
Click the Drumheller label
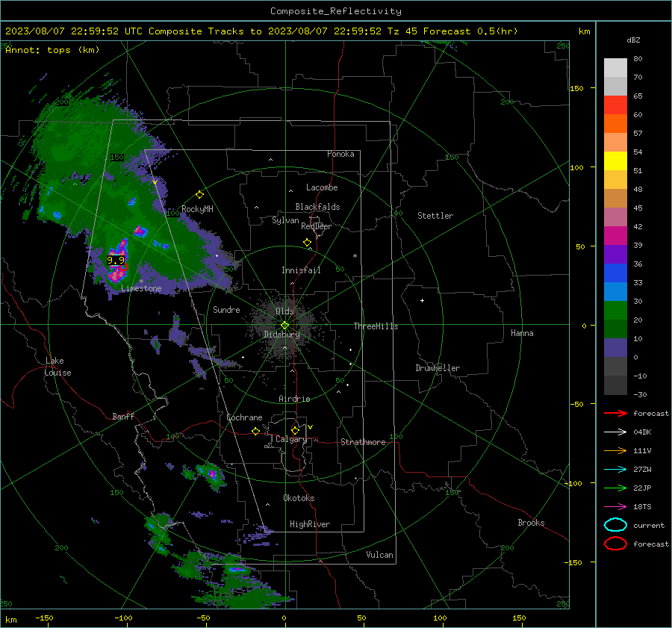438,368
